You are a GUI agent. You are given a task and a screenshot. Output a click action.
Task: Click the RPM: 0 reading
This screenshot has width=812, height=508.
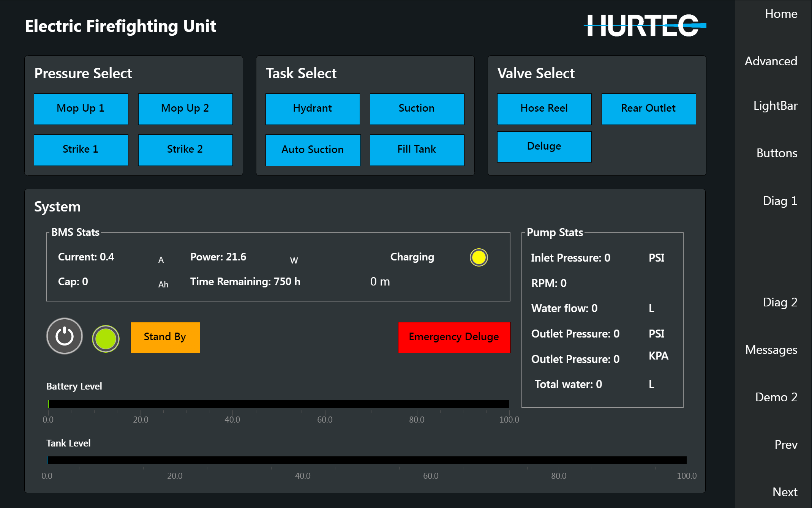click(549, 283)
